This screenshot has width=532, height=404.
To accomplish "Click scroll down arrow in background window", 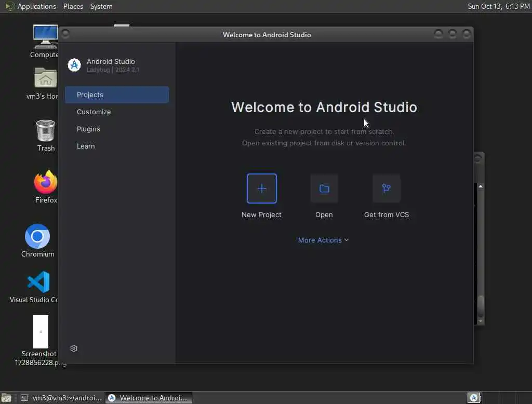I will [x=481, y=321].
